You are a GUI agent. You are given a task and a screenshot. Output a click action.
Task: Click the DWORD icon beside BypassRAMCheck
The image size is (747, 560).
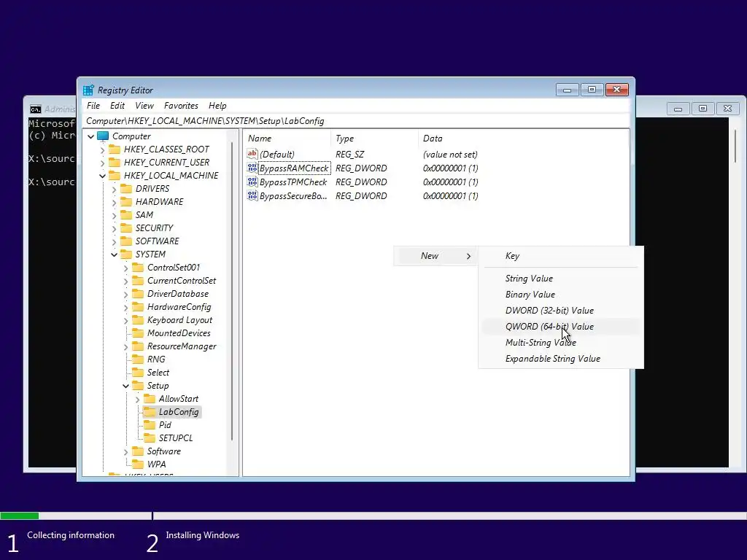coord(252,168)
